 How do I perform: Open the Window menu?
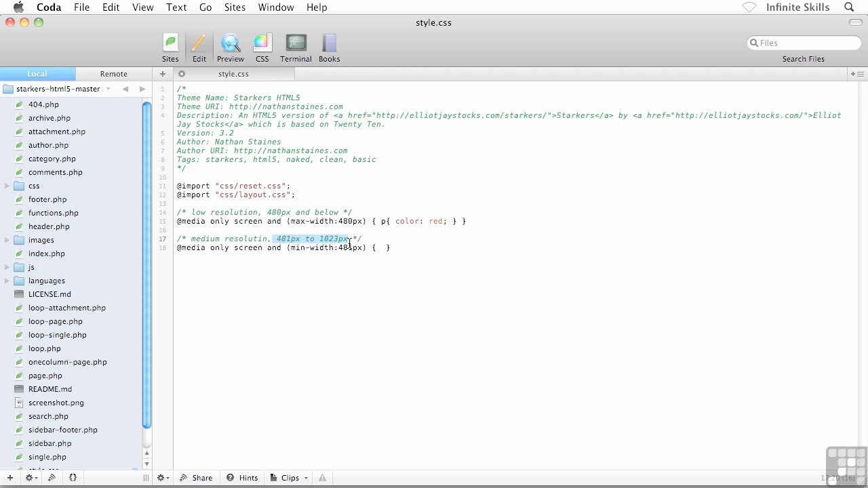click(x=276, y=7)
